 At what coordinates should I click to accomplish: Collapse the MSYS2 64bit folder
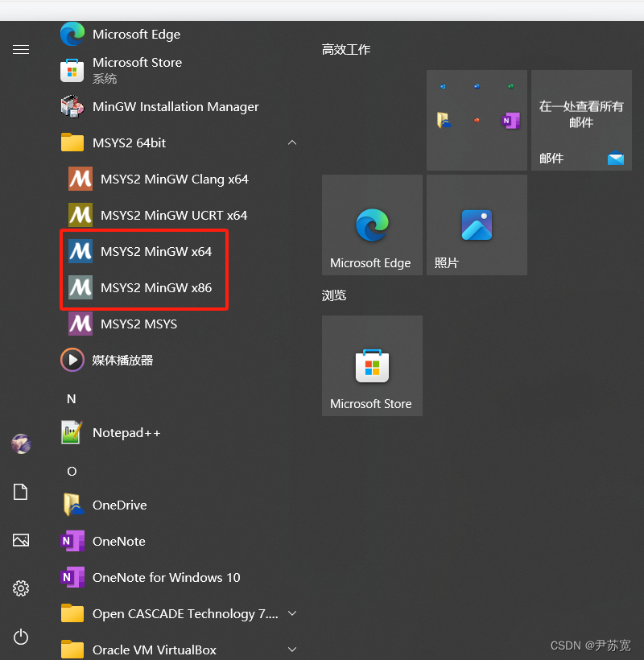coord(291,142)
